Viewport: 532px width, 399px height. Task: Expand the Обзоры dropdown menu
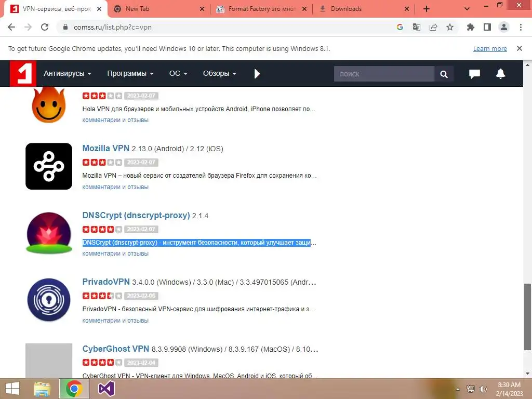[220, 73]
